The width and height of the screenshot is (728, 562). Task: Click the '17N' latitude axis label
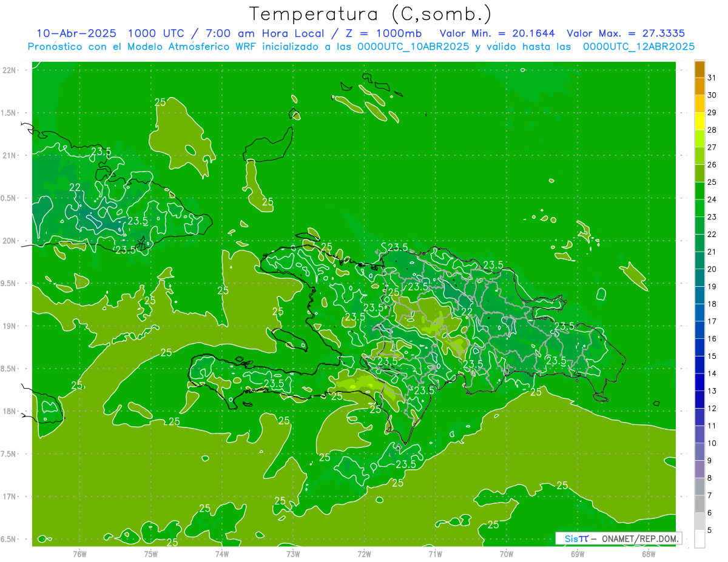pyautogui.click(x=10, y=497)
